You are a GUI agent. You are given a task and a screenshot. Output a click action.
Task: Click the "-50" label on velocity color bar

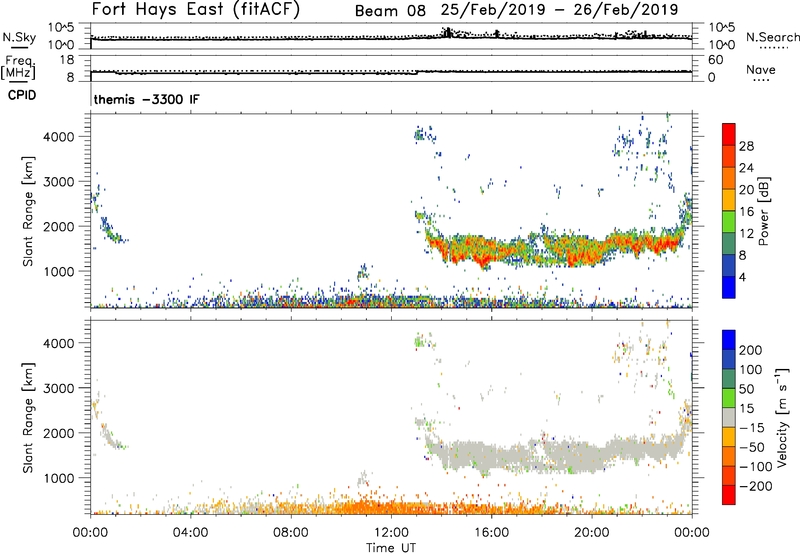tap(752, 447)
